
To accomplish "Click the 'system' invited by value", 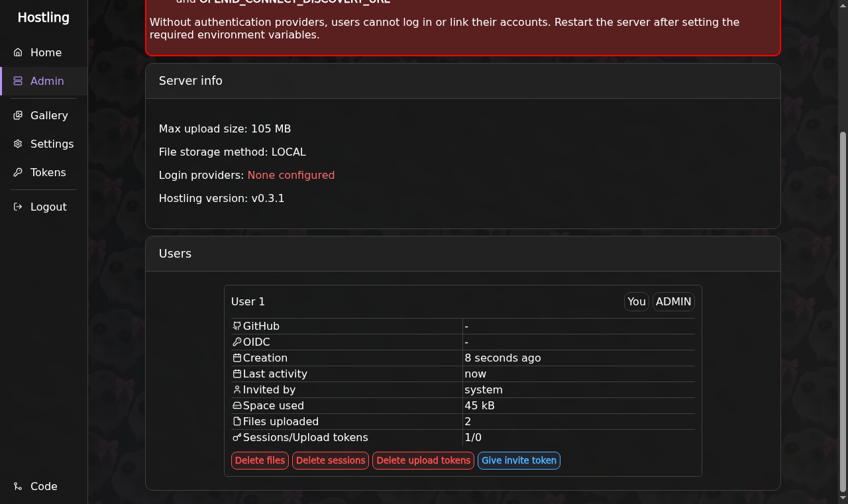I will pos(484,389).
